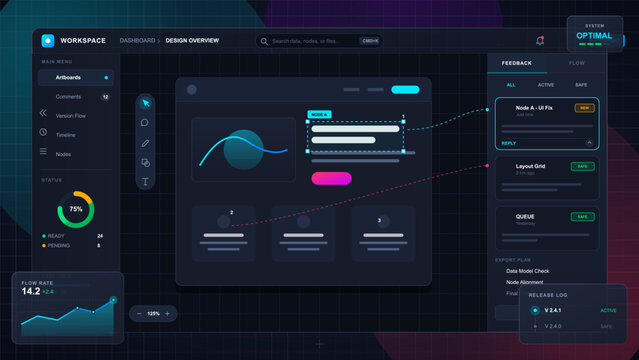Image resolution: width=639 pixels, height=360 pixels.
Task: Collapse Node A card with chevron
Action: click(589, 143)
